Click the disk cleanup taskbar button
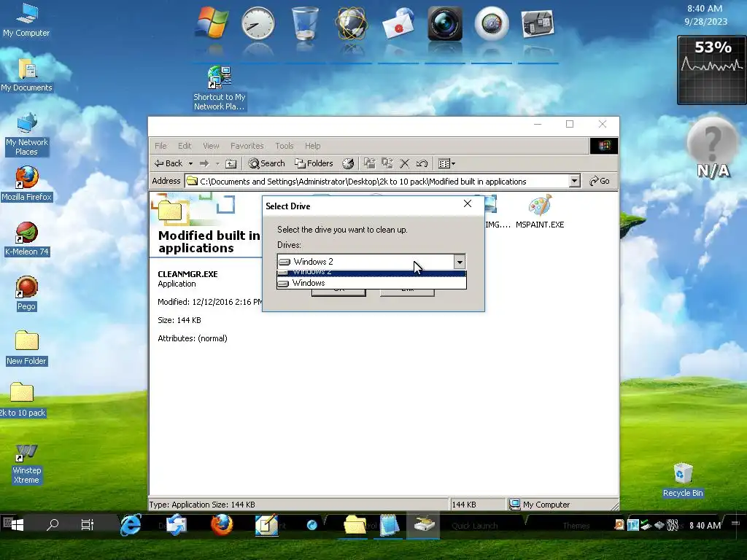Image resolution: width=747 pixels, height=560 pixels. [424, 524]
